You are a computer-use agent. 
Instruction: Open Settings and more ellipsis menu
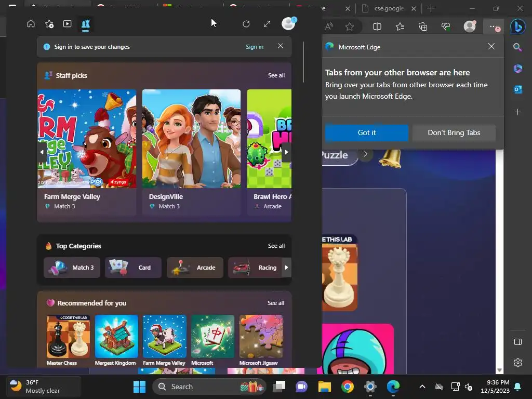494,26
